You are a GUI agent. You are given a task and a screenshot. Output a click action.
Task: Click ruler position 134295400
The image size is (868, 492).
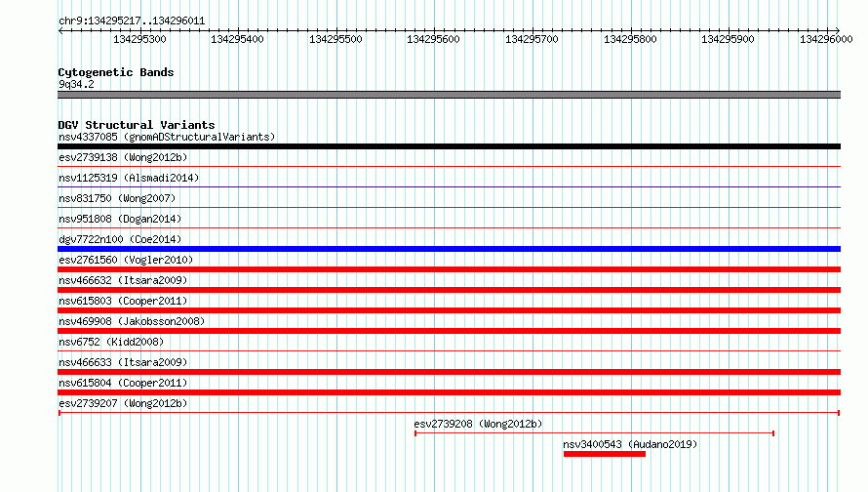(238, 39)
